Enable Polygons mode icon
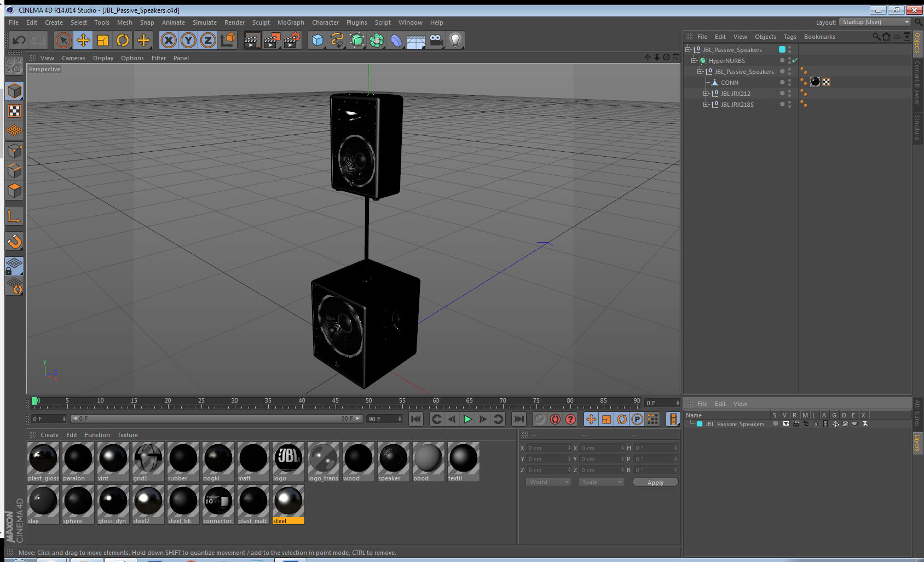The image size is (924, 562). [x=14, y=191]
